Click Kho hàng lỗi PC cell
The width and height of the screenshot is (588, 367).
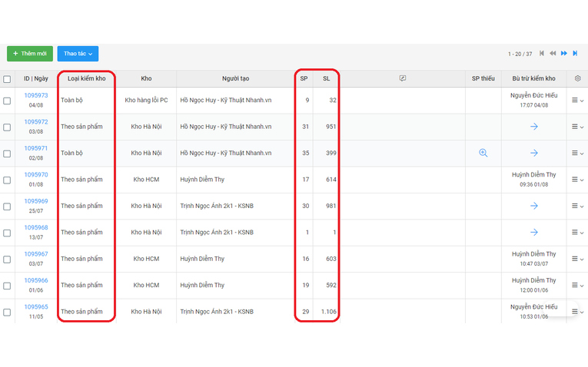(146, 101)
